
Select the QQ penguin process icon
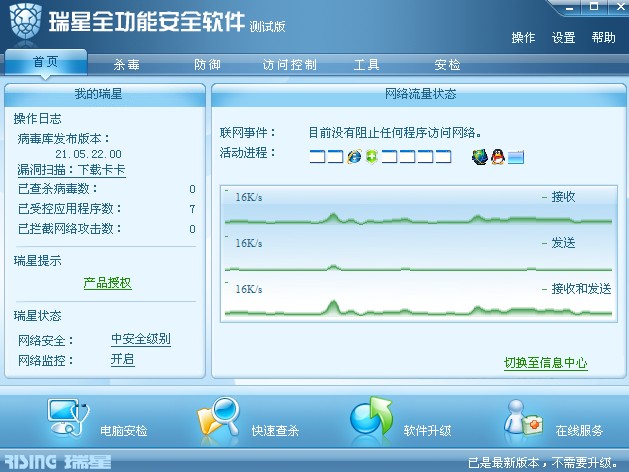click(498, 156)
